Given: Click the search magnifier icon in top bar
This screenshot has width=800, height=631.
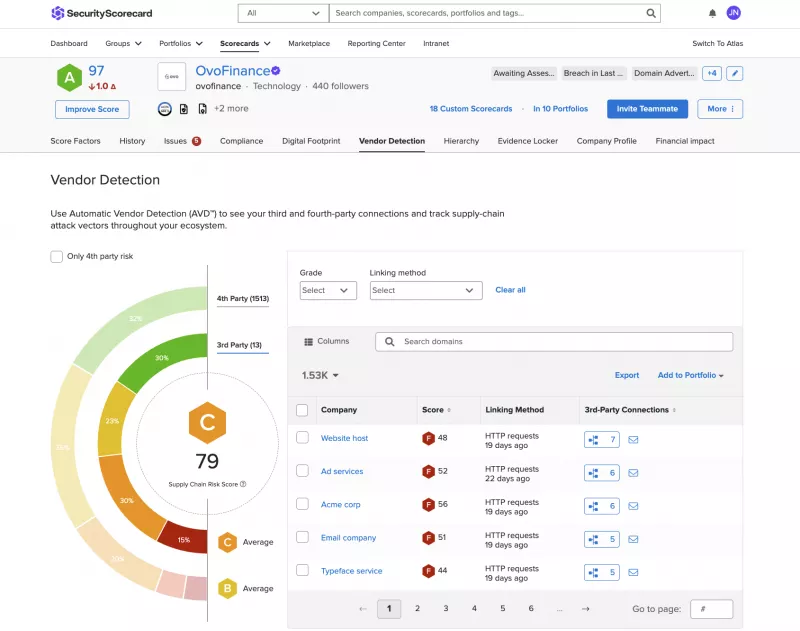Looking at the screenshot, I should point(651,13).
